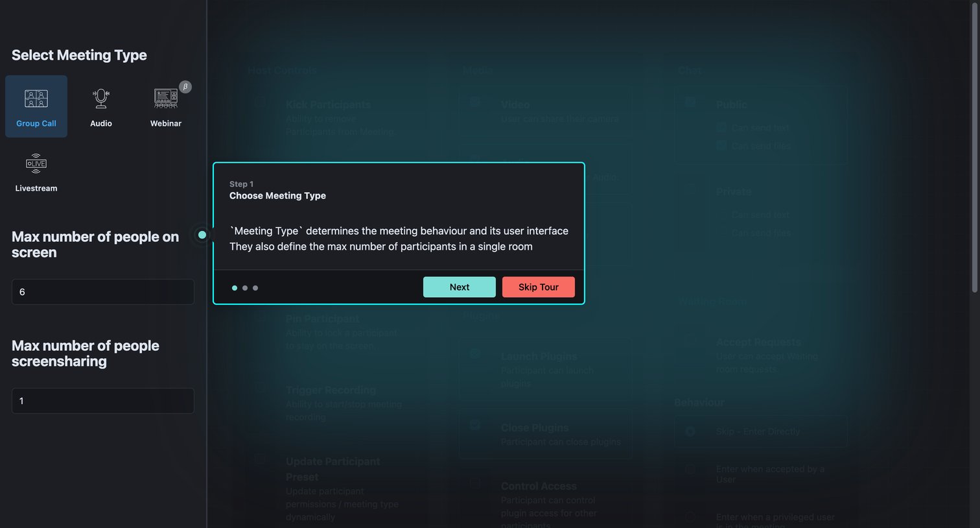Image resolution: width=980 pixels, height=528 pixels.
Task: Toggle Can send files under Public
Action: pos(721,146)
